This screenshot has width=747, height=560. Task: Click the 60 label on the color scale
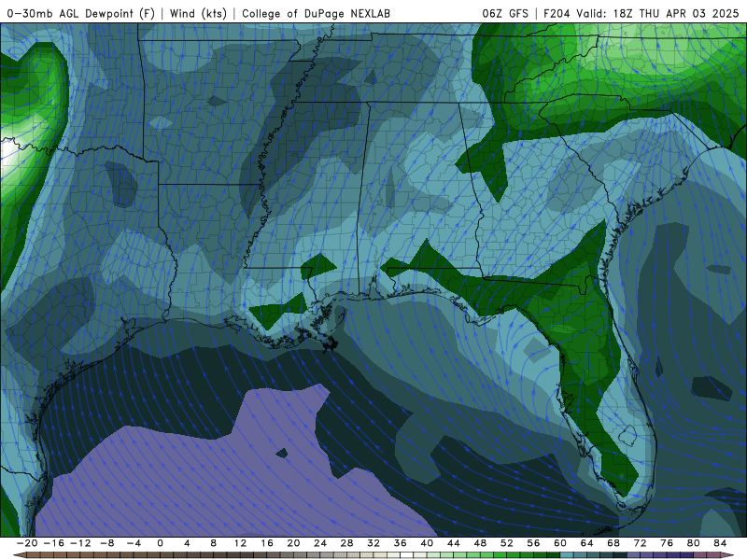(560, 543)
